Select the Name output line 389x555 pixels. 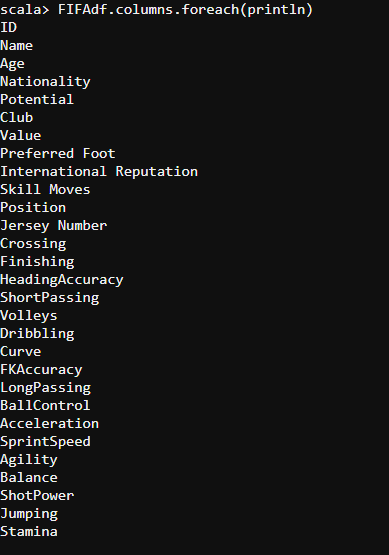pyautogui.click(x=17, y=45)
